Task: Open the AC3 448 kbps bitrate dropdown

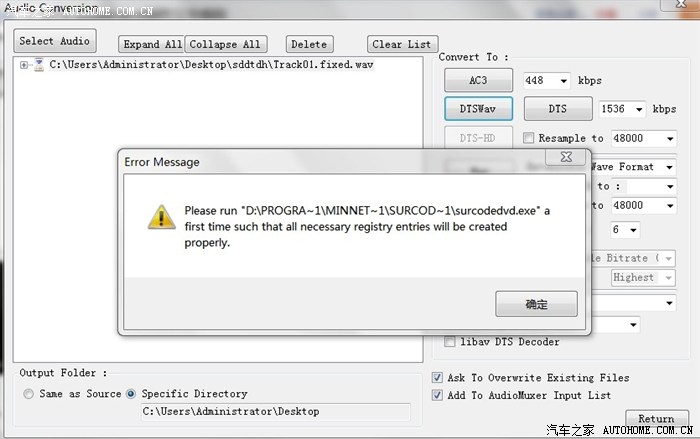Action: click(546, 81)
